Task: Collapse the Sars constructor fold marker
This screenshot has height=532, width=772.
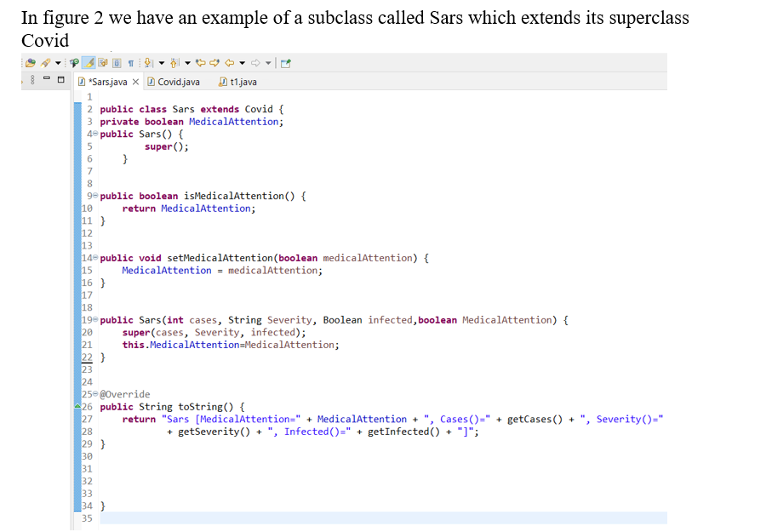Action: point(95,134)
